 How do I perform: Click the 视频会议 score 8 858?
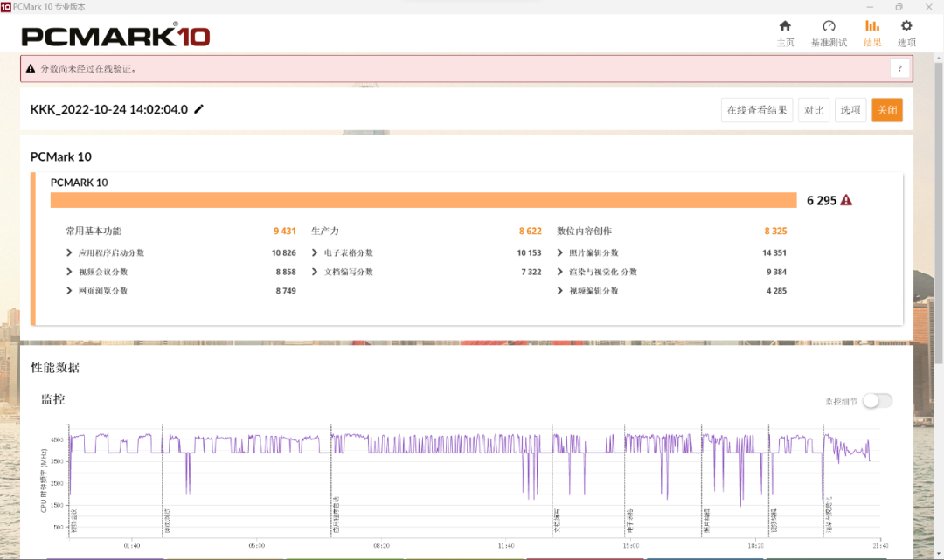(286, 272)
